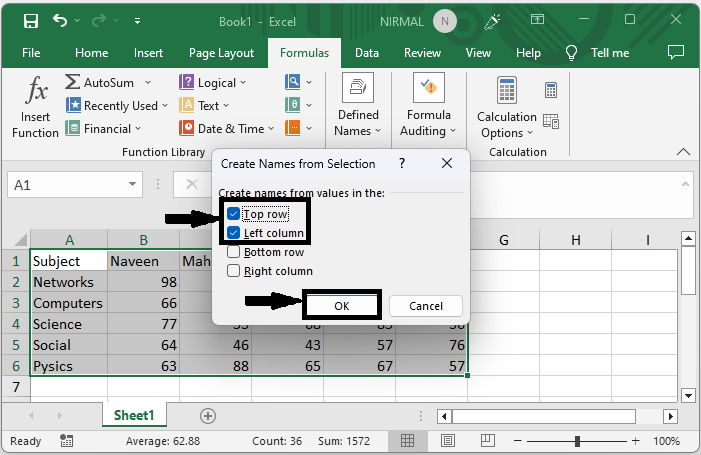701x455 pixels.
Task: Add a new sheet with plus icon
Action: (208, 415)
